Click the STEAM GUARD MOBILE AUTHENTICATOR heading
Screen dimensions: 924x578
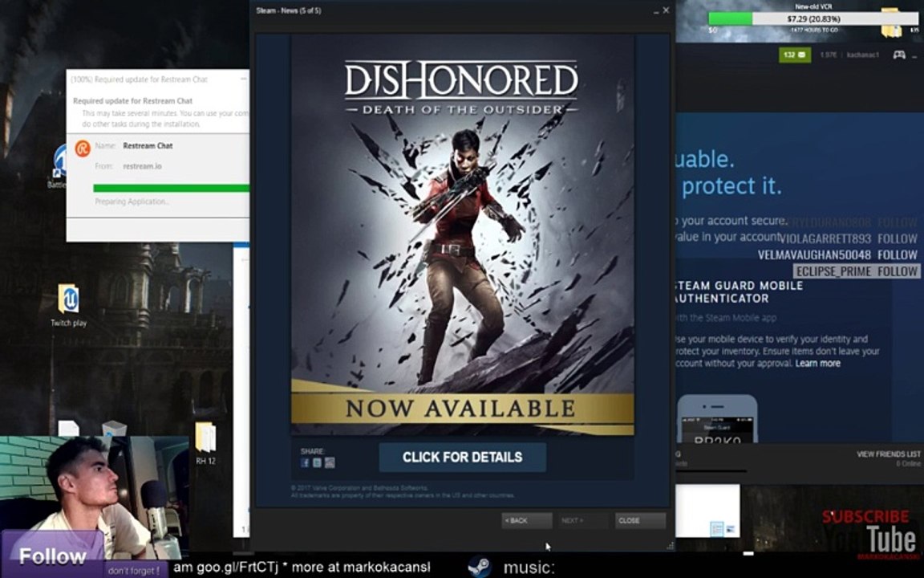pyautogui.click(x=739, y=292)
